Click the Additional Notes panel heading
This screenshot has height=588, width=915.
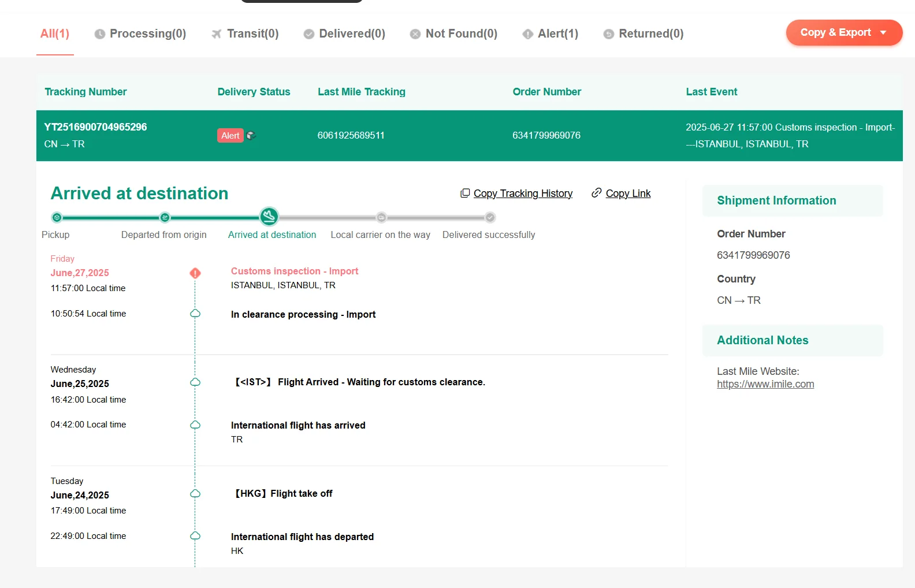tap(762, 340)
